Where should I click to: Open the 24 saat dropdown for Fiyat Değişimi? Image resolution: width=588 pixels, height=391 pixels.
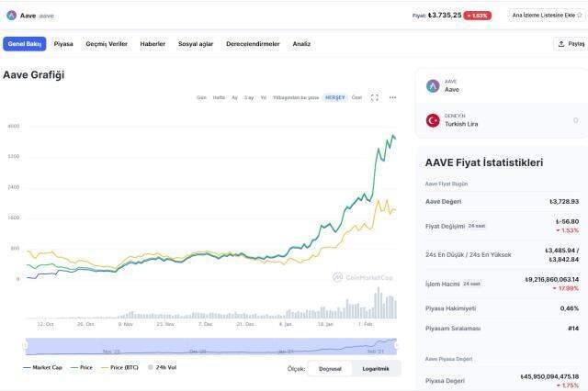[x=477, y=225]
